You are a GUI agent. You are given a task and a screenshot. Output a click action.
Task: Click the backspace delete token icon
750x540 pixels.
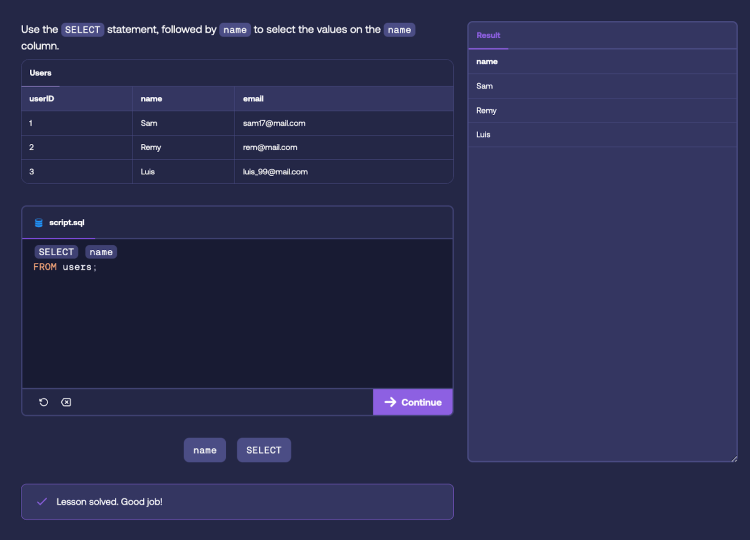click(66, 402)
